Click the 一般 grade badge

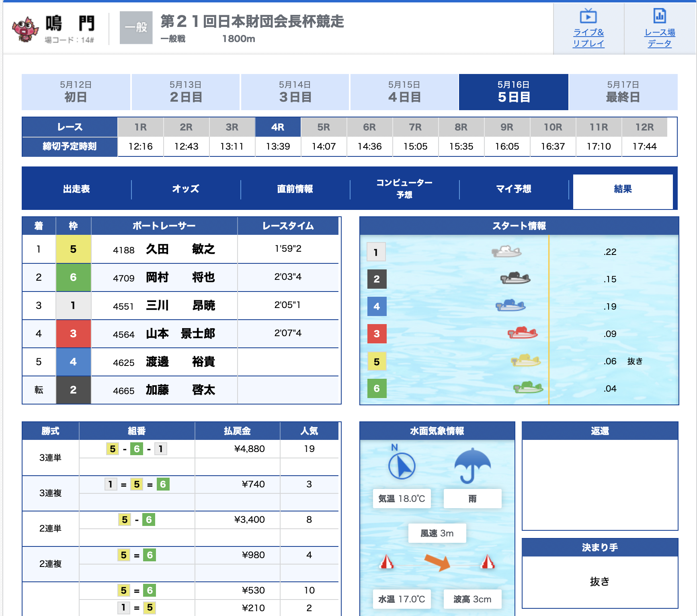136,28
